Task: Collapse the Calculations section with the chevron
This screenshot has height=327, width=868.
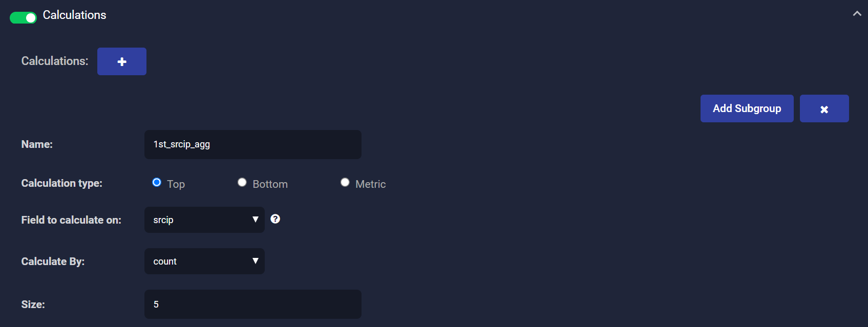Action: click(x=857, y=14)
